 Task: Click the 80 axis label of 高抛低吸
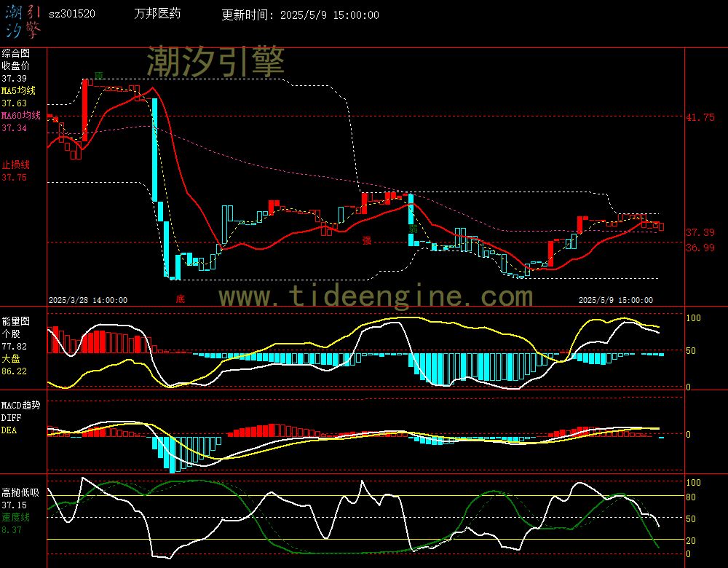point(691,497)
